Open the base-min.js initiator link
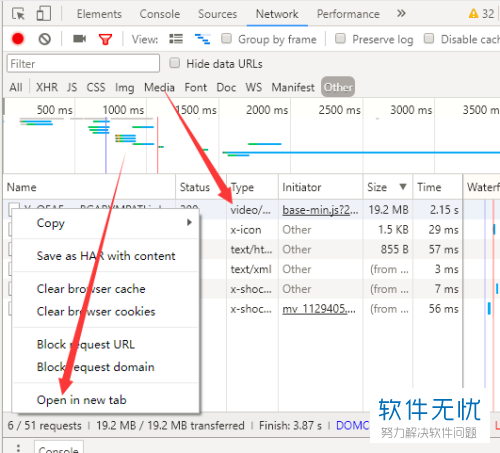Image resolution: width=500 pixels, height=453 pixels. (320, 210)
